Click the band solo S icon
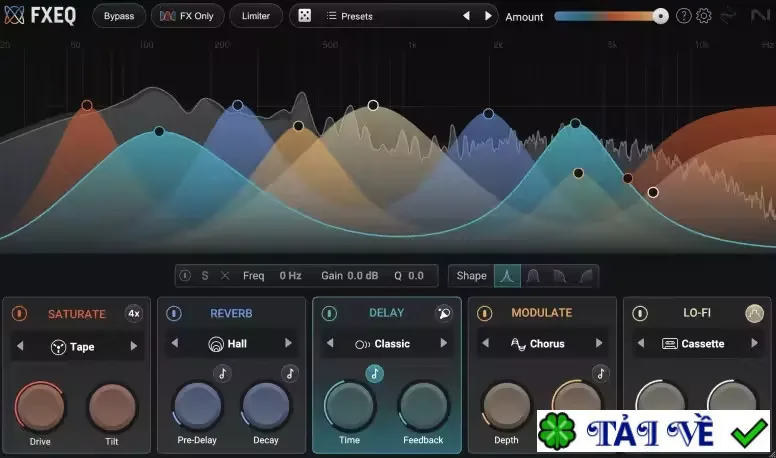 coord(205,276)
